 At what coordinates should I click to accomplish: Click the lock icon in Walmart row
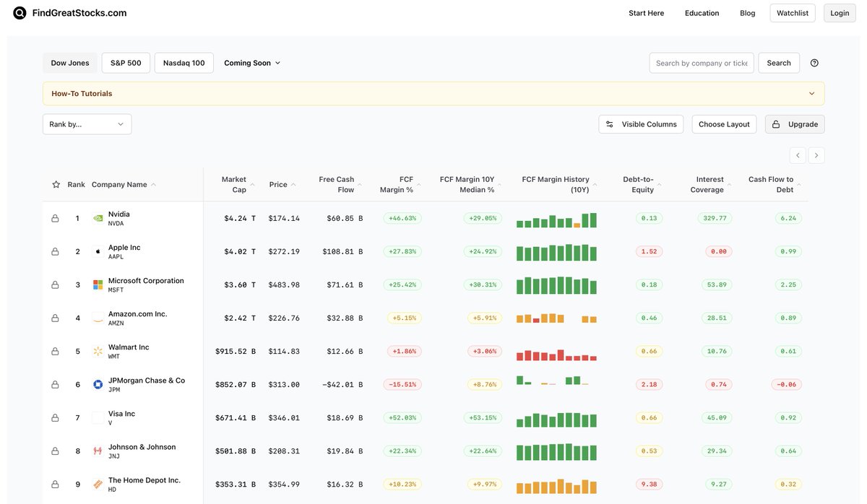pyautogui.click(x=55, y=351)
